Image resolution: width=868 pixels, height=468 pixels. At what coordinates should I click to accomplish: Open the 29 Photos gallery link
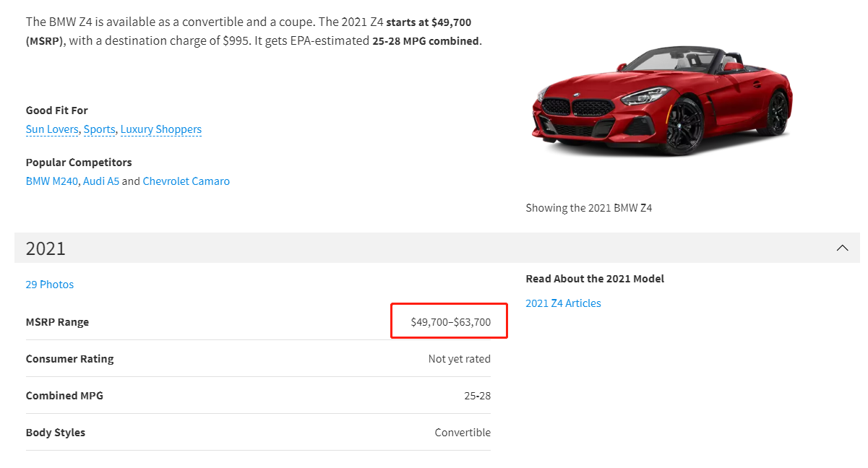[50, 285]
